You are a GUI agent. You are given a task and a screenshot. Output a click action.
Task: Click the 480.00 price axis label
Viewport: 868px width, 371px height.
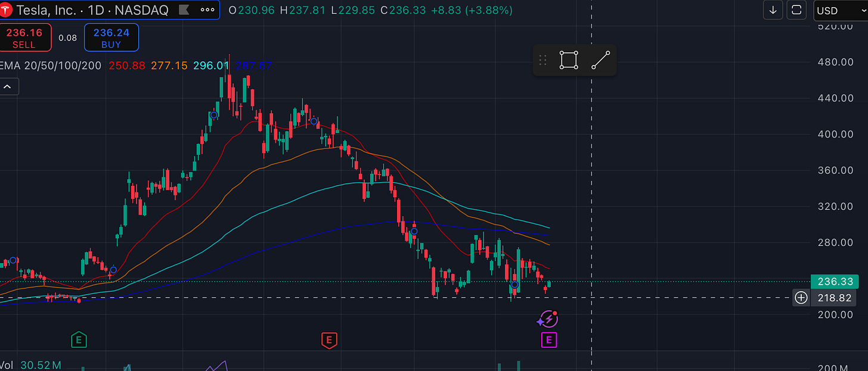click(x=836, y=62)
